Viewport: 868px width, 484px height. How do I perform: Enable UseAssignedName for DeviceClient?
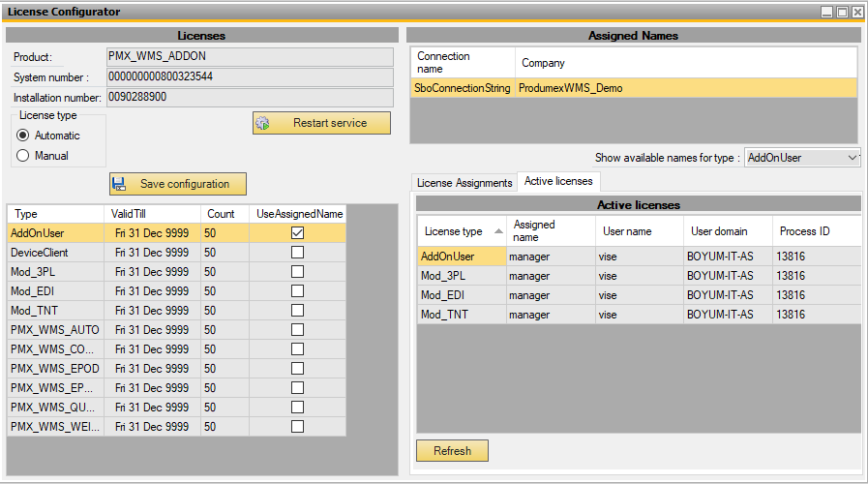pos(297,253)
